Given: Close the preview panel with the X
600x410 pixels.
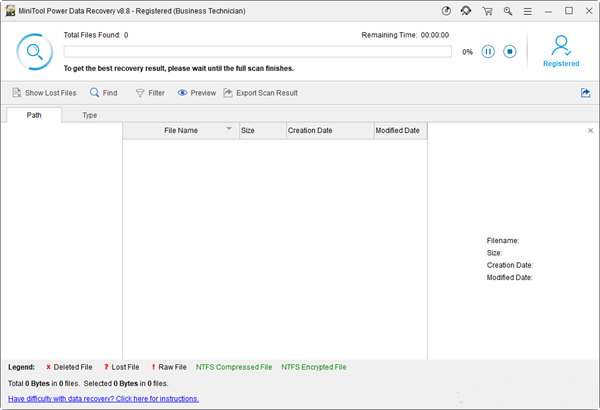Looking at the screenshot, I should click(590, 131).
